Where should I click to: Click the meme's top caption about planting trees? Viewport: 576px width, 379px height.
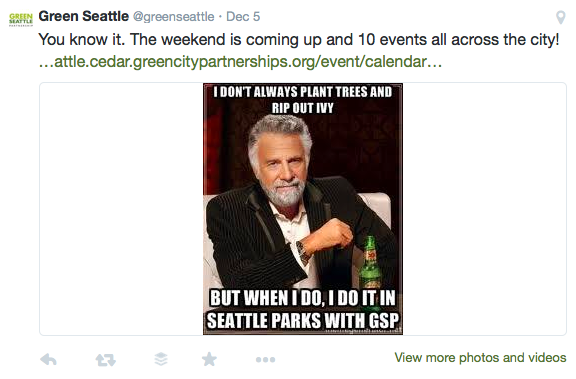point(303,100)
